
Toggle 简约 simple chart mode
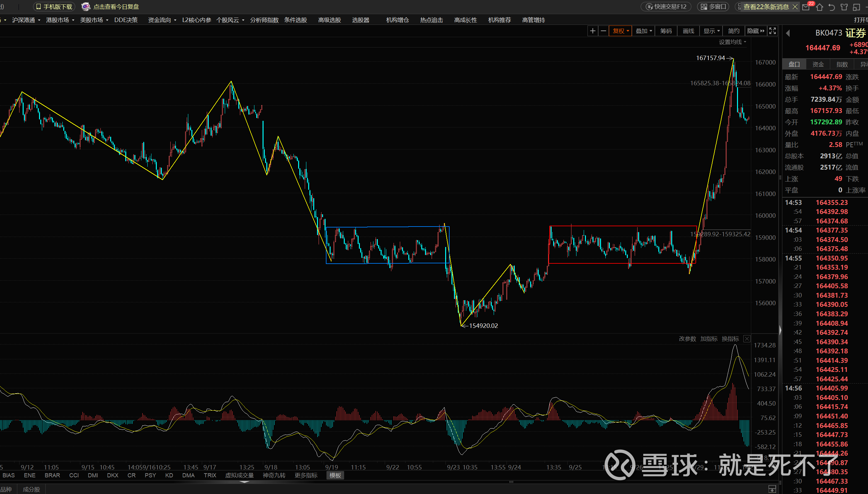[734, 31]
